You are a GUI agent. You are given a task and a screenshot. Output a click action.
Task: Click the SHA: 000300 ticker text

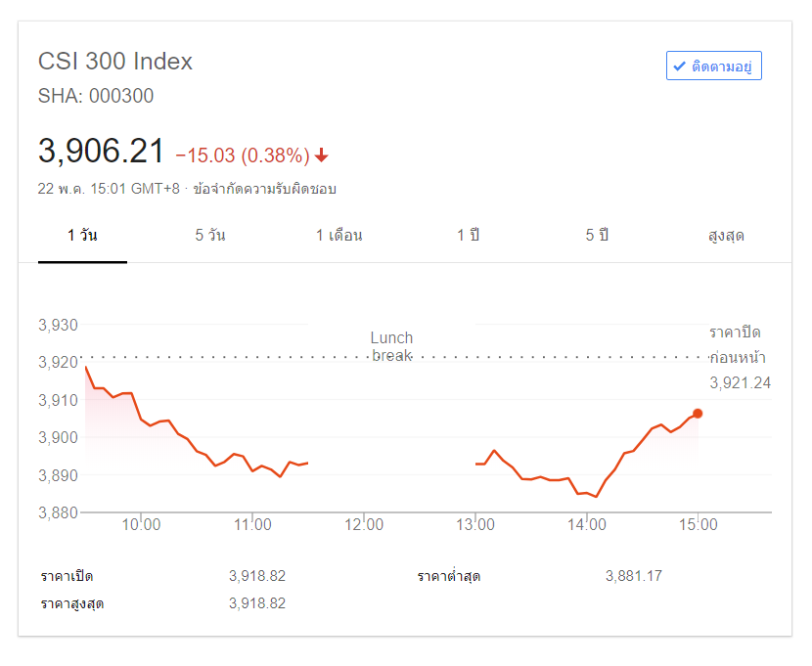click(x=96, y=96)
